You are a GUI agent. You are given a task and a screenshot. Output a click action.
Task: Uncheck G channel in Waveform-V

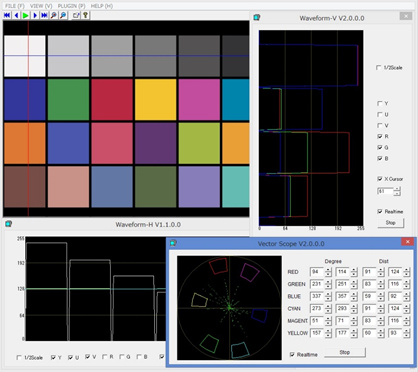[x=379, y=147]
